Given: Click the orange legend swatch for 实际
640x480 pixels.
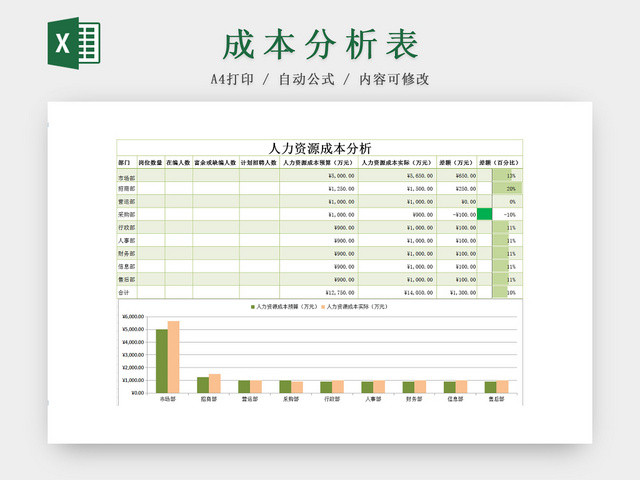Looking at the screenshot, I should coord(323,307).
